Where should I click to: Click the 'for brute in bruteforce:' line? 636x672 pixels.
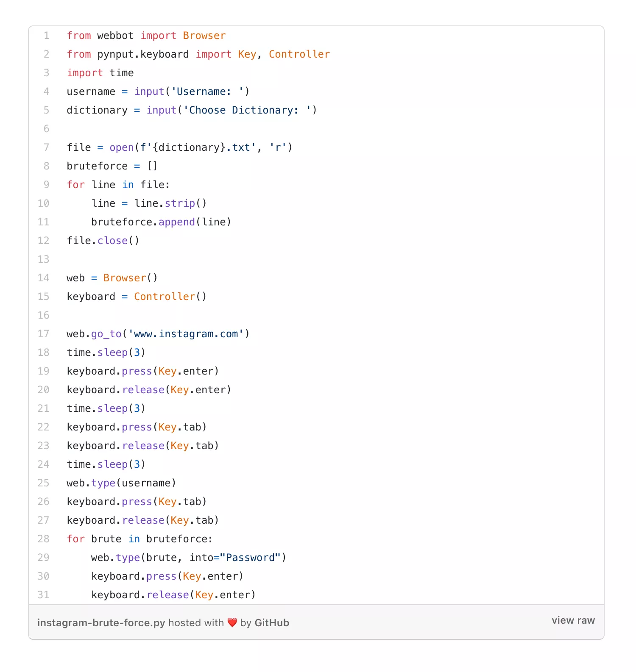point(139,539)
